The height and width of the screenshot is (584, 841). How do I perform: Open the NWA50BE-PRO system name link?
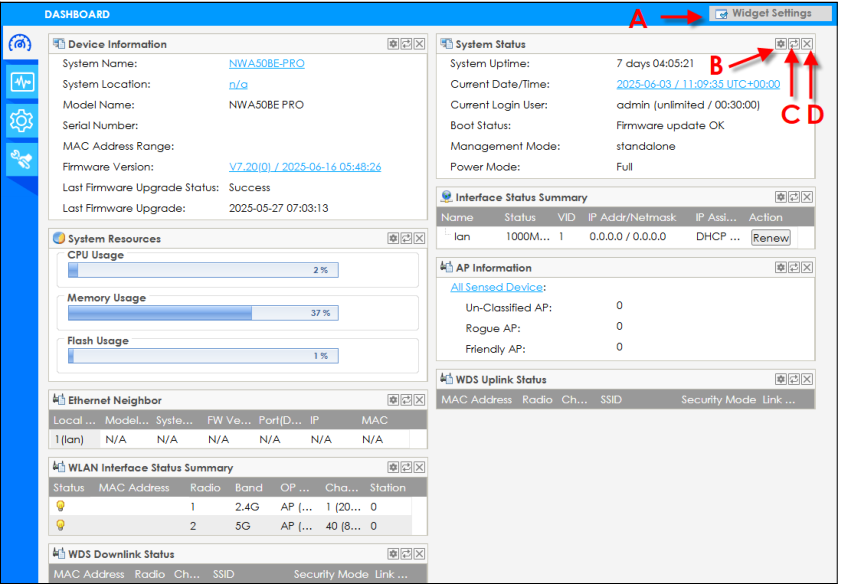(266, 64)
